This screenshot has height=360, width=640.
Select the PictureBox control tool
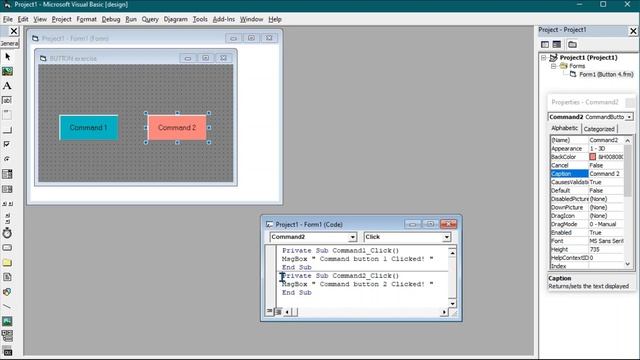click(x=7, y=71)
